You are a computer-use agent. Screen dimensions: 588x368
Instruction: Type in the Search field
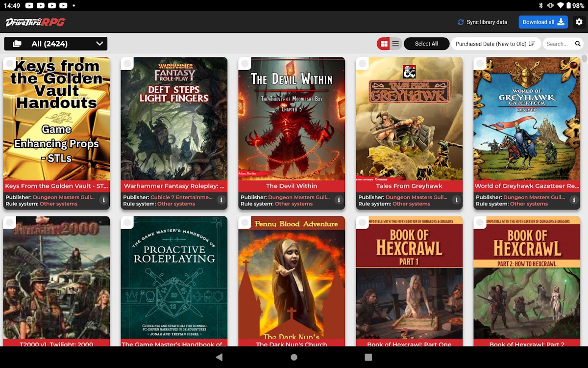tap(558, 44)
